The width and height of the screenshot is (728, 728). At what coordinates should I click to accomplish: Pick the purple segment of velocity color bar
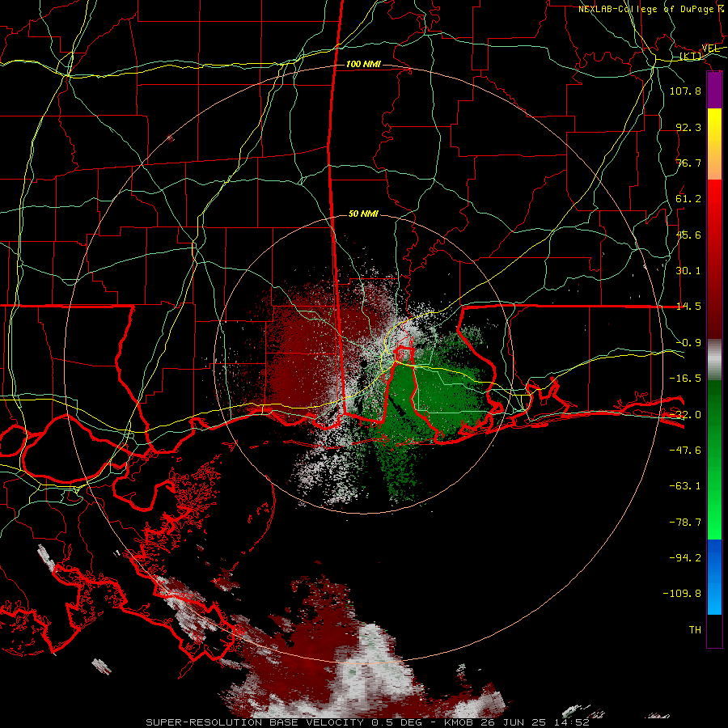pyautogui.click(x=714, y=91)
